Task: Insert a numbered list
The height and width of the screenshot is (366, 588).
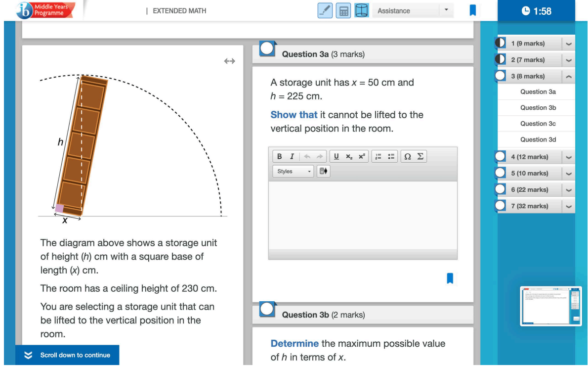Action: 378,156
